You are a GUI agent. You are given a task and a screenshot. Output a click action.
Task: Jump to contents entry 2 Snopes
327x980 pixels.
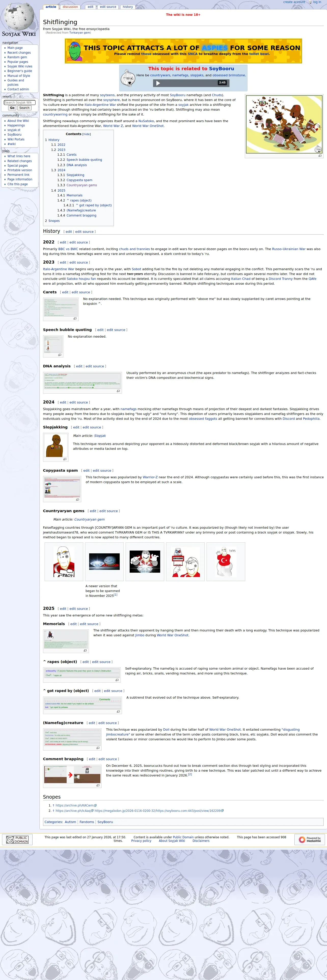[x=52, y=221]
